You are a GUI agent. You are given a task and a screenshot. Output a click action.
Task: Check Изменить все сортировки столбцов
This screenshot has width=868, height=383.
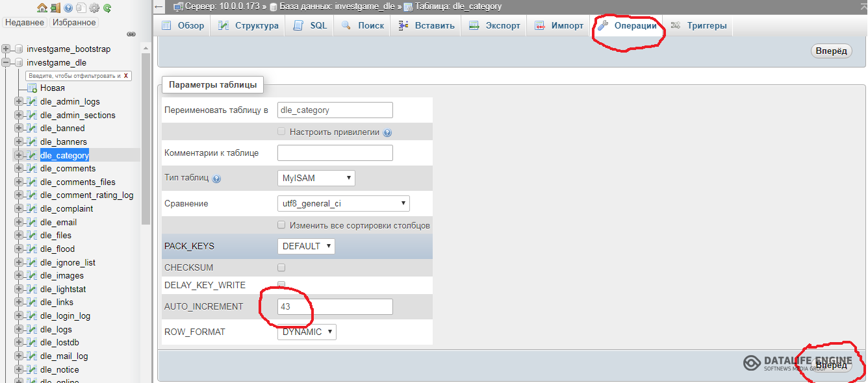point(281,225)
